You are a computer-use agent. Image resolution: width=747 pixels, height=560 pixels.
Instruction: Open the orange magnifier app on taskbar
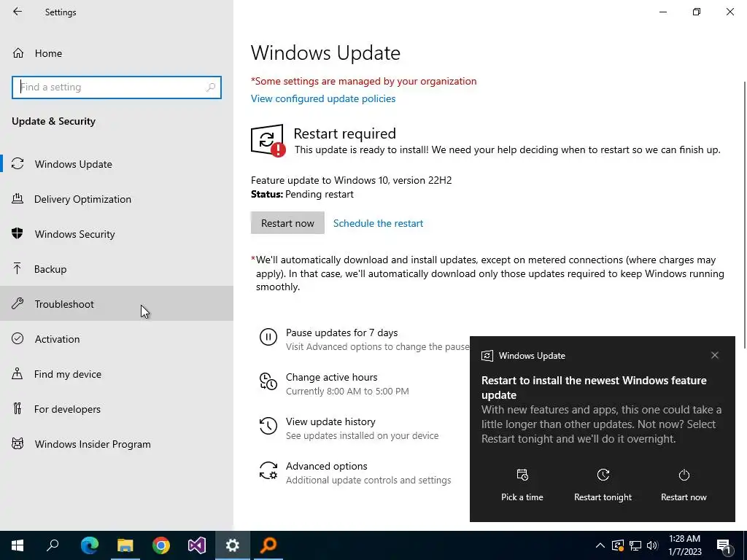(268, 545)
